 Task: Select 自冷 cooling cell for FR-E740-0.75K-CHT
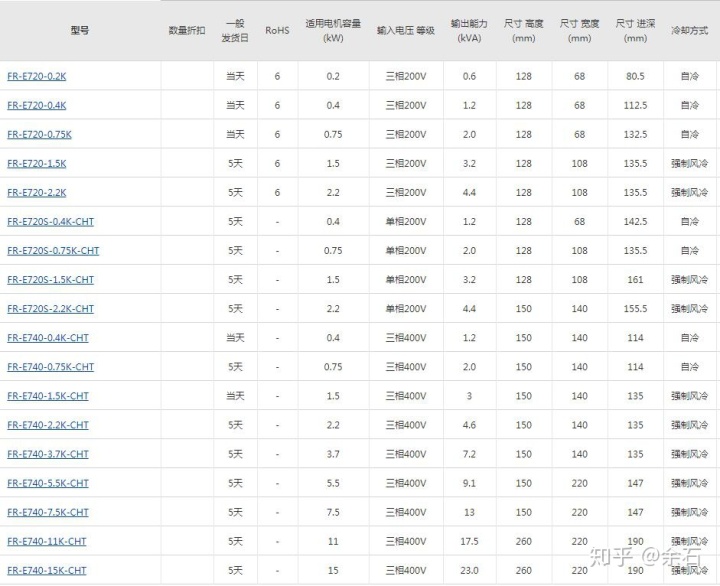click(x=690, y=367)
